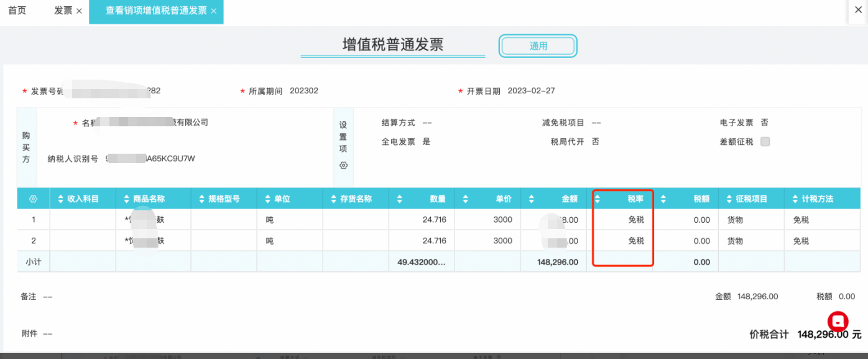Select the 免税 tax rate in row 1
Viewport: 868px width, 359px height.
tap(635, 220)
